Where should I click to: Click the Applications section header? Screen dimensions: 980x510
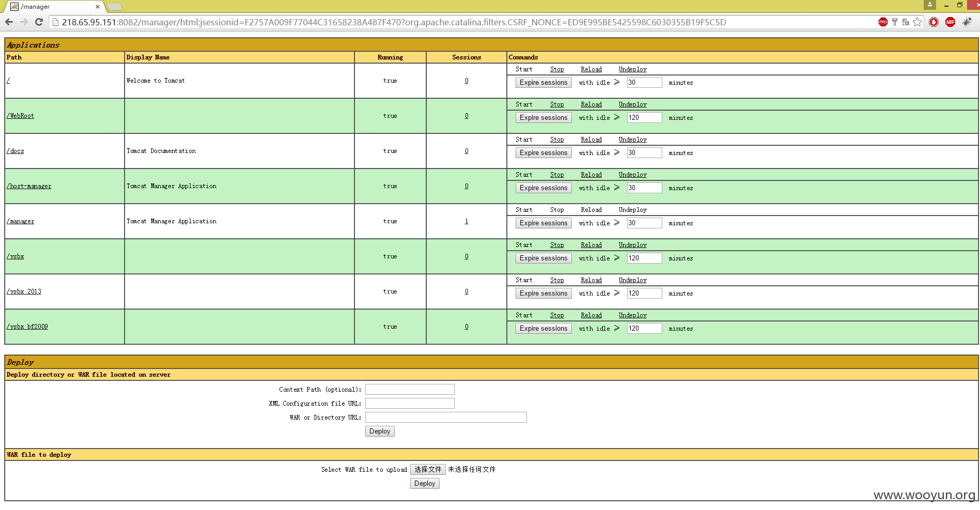pos(492,45)
